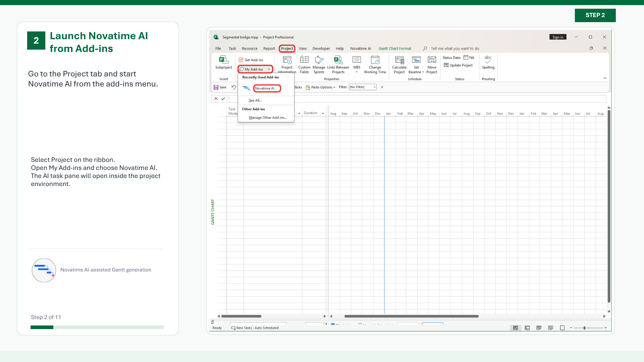Click the Manage Sprints icon

click(319, 60)
